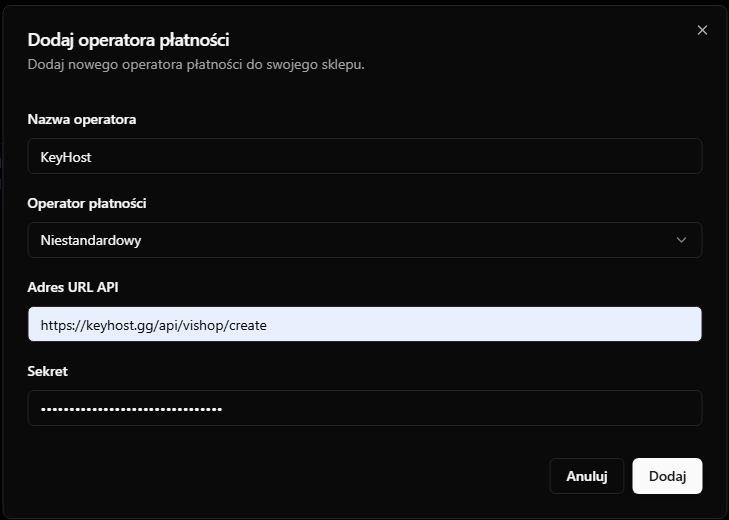
Task: Open the Operator płatności dropdown
Action: pos(364,240)
